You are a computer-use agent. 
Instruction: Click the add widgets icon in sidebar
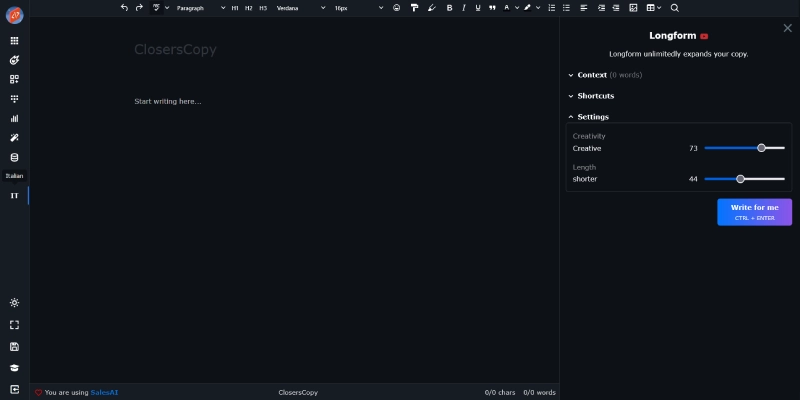14,79
